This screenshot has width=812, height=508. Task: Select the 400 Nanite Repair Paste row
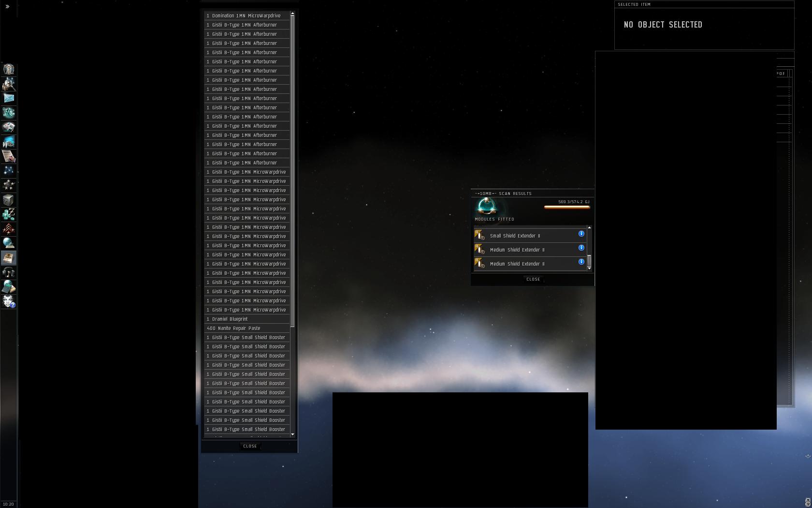tap(247, 328)
